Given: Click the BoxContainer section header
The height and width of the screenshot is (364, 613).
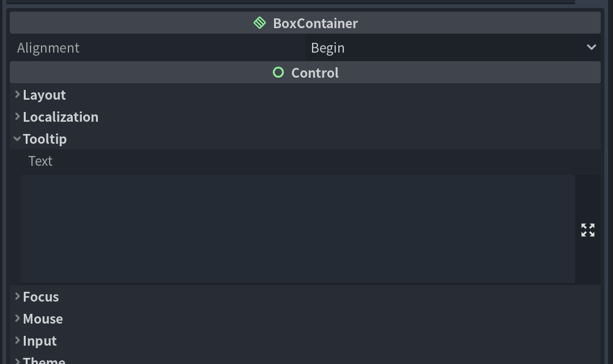Looking at the screenshot, I should coord(305,23).
